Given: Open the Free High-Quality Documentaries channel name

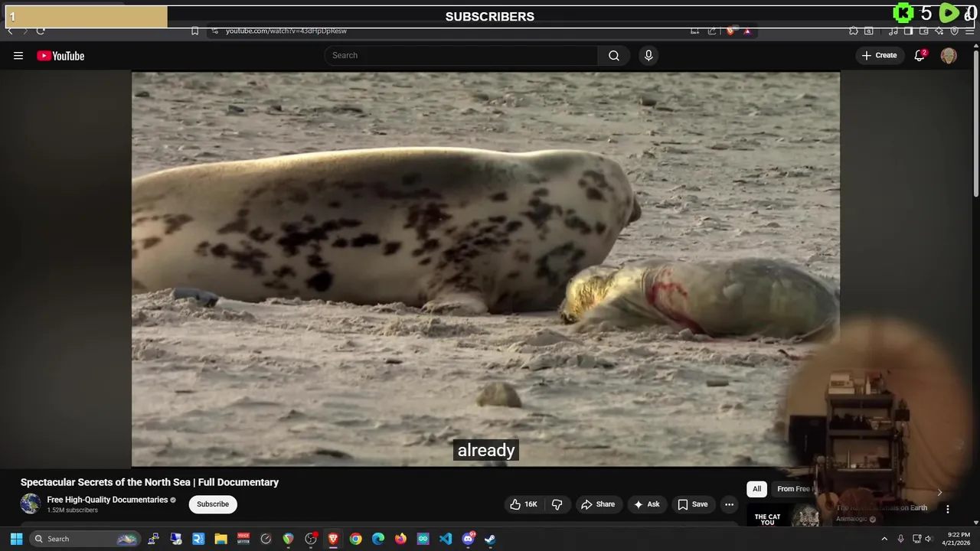Looking at the screenshot, I should coord(107,500).
